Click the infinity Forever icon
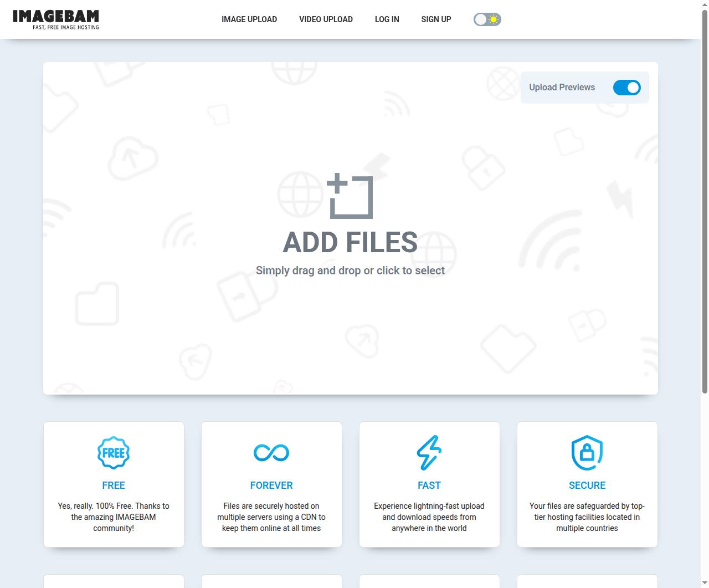 tap(271, 453)
